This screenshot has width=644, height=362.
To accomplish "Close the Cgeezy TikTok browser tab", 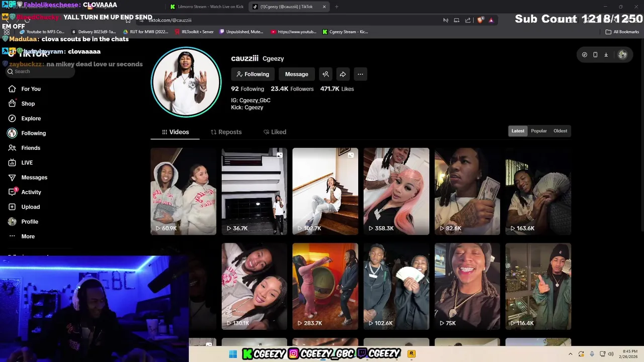I will pos(324,7).
